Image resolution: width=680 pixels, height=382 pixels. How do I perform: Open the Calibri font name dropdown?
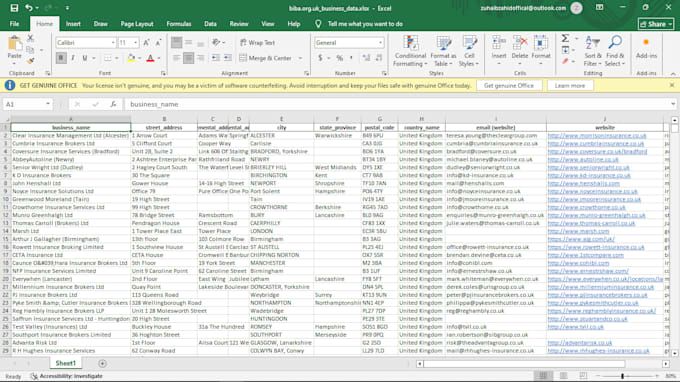click(113, 42)
